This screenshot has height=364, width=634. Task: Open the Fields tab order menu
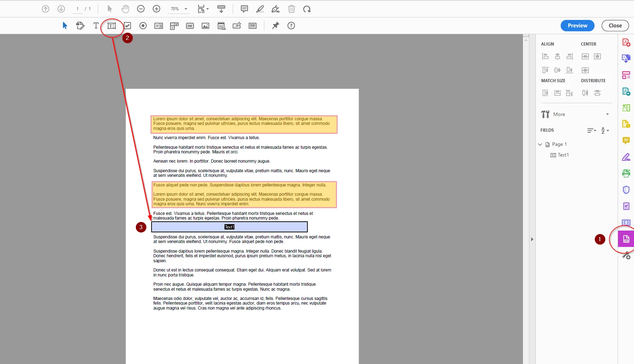point(592,131)
